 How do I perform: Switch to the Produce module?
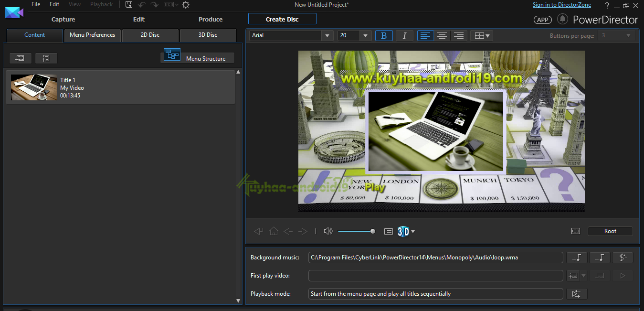pos(211,20)
